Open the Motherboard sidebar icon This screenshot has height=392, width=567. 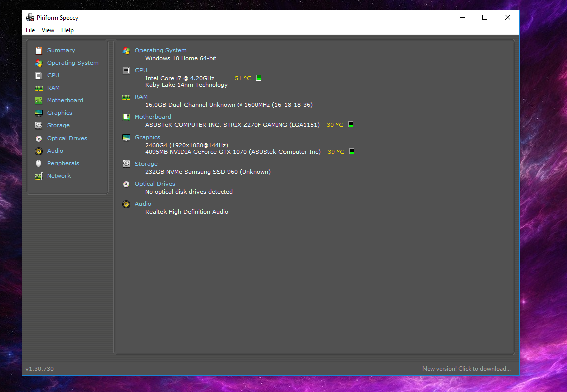point(39,100)
